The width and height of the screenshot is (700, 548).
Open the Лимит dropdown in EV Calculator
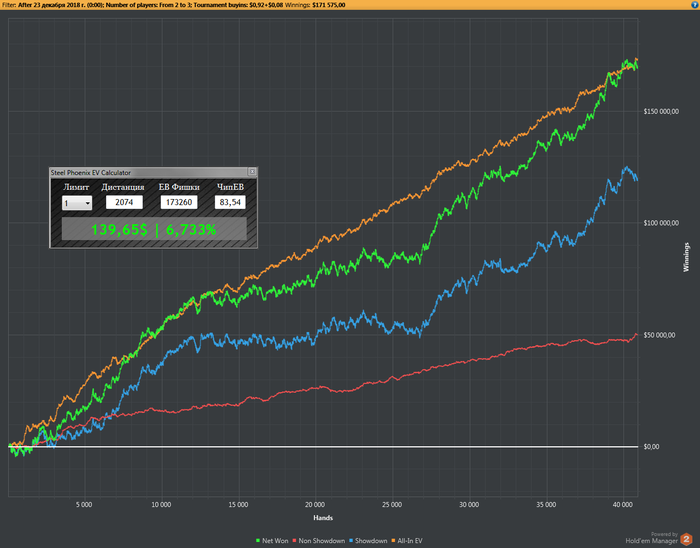(x=77, y=203)
